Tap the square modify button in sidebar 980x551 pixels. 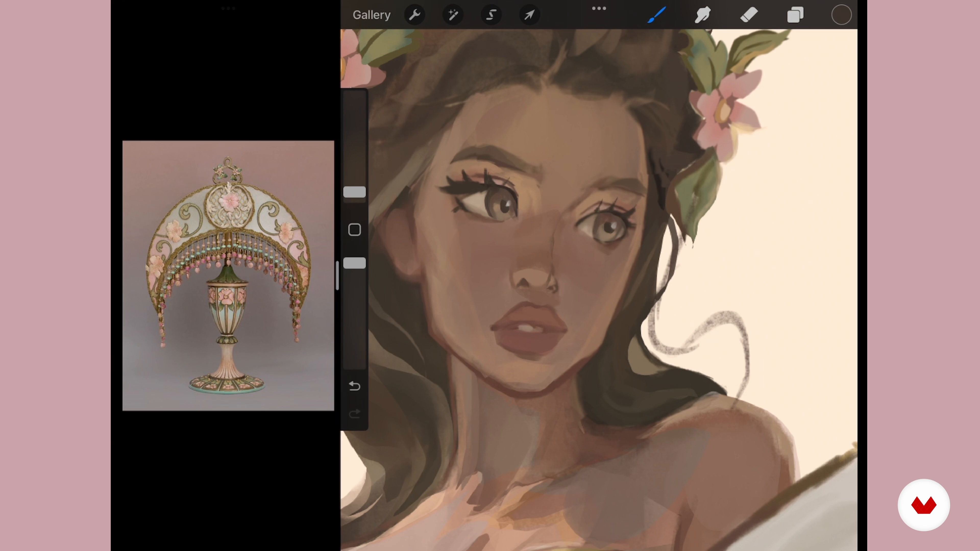pos(354,230)
